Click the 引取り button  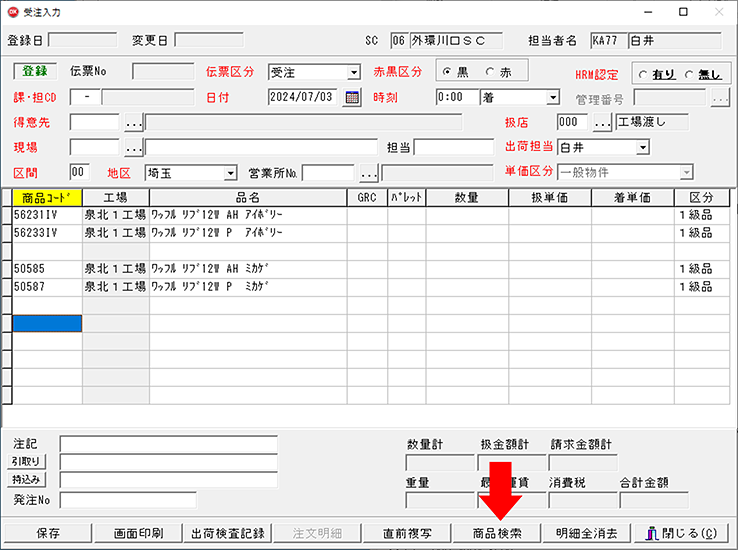click(26, 462)
